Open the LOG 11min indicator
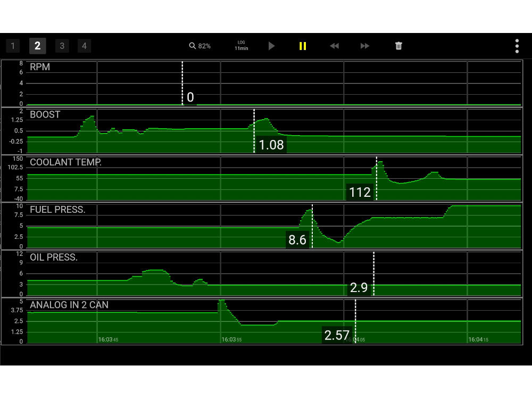Image resolution: width=532 pixels, height=399 pixels. 241,46
